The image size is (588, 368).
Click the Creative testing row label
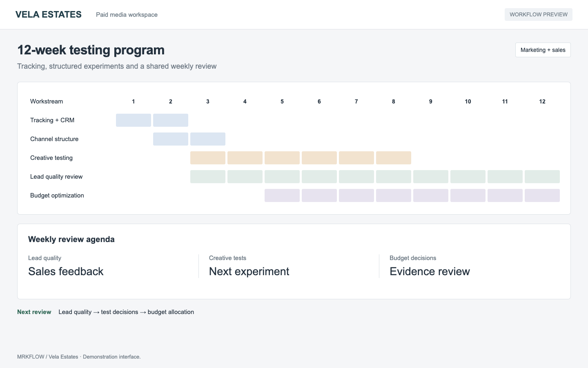(51, 158)
